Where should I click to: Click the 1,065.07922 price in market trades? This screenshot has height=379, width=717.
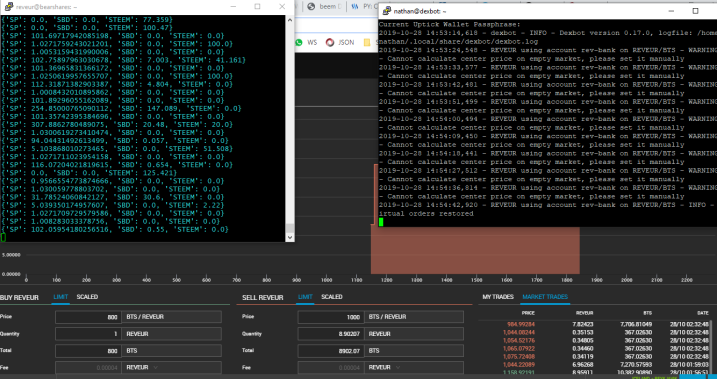tap(519, 348)
